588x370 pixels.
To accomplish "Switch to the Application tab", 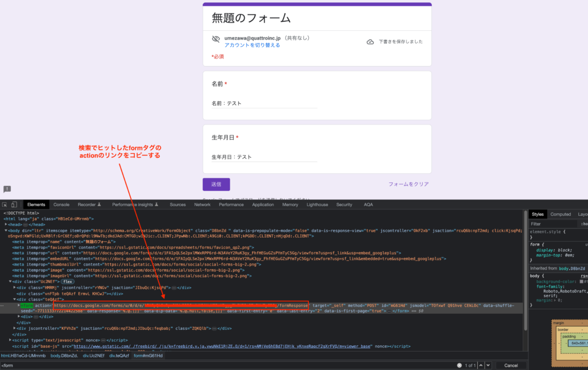I will (262, 204).
